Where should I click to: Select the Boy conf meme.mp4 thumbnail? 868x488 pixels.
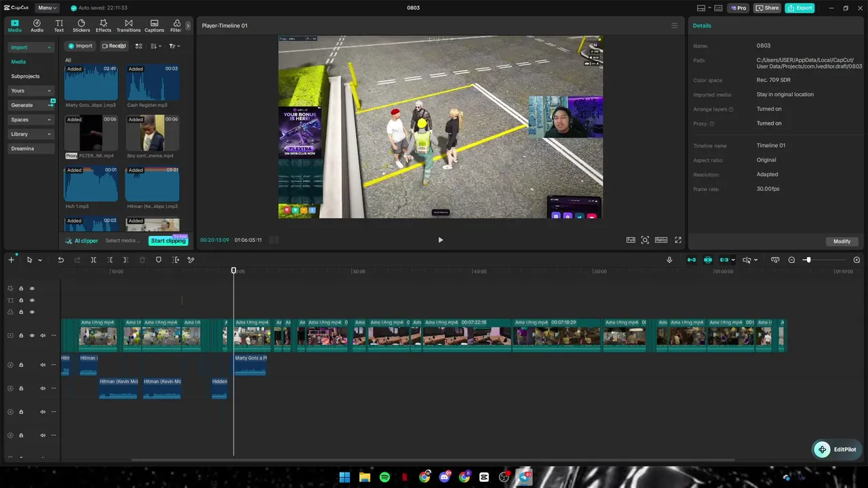click(x=153, y=133)
